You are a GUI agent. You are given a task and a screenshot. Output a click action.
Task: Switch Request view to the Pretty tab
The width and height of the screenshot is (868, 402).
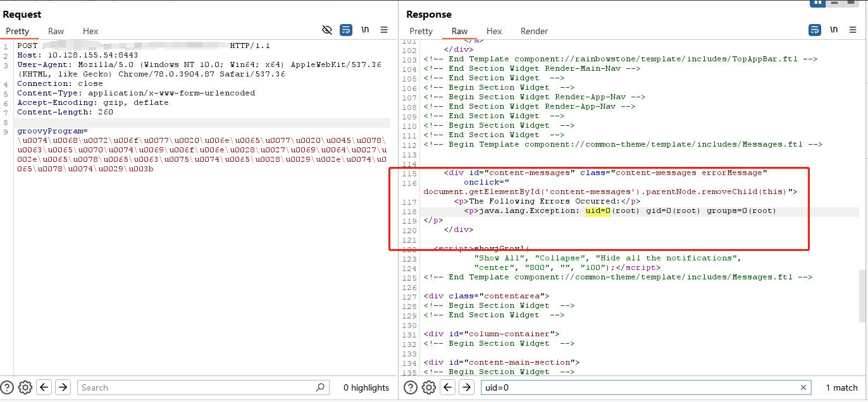(x=18, y=31)
